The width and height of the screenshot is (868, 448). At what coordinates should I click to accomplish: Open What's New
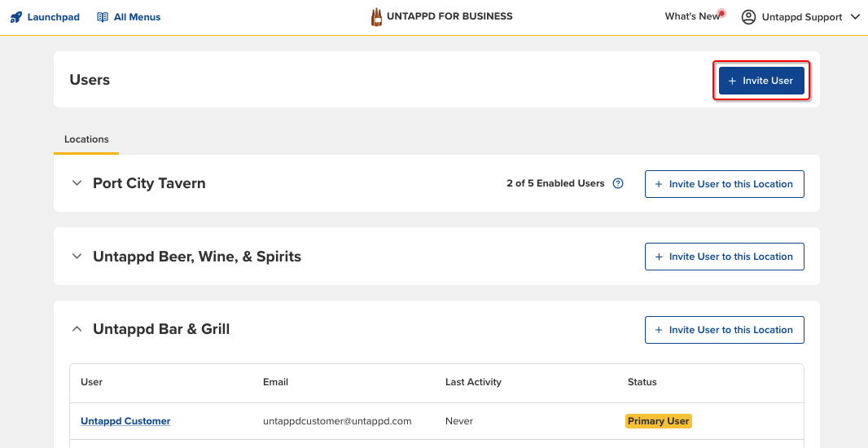click(x=692, y=16)
